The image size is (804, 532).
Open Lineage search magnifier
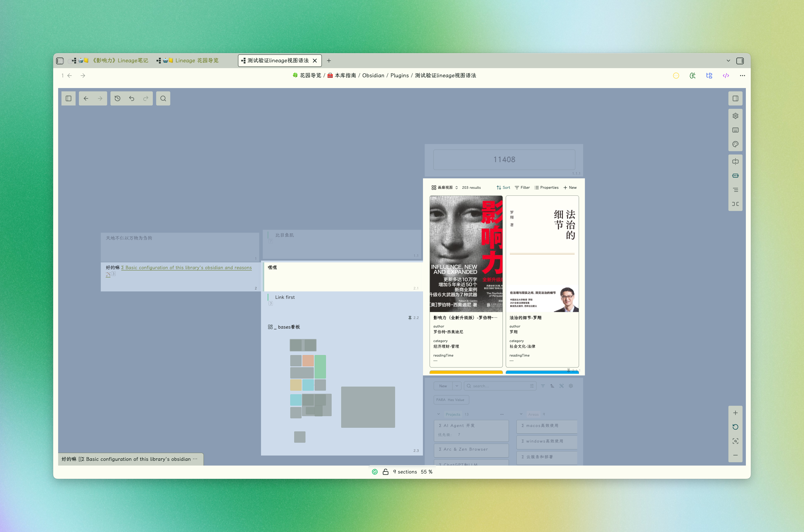point(163,98)
